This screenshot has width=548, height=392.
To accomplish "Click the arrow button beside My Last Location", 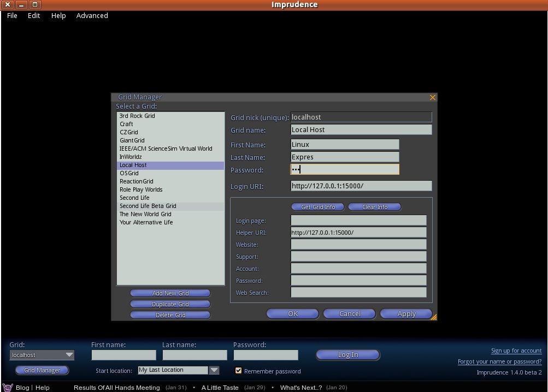I will pos(214,370).
